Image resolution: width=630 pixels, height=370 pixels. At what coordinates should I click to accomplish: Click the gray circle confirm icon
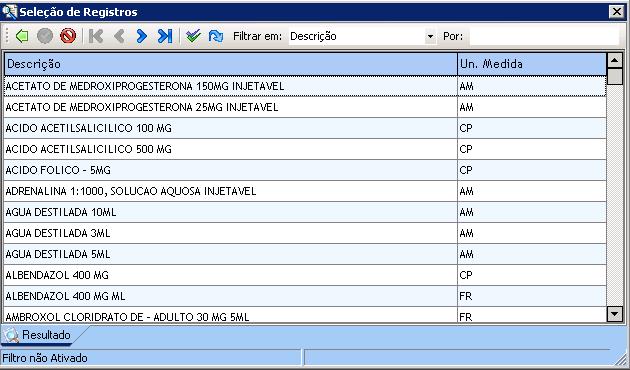tap(45, 36)
